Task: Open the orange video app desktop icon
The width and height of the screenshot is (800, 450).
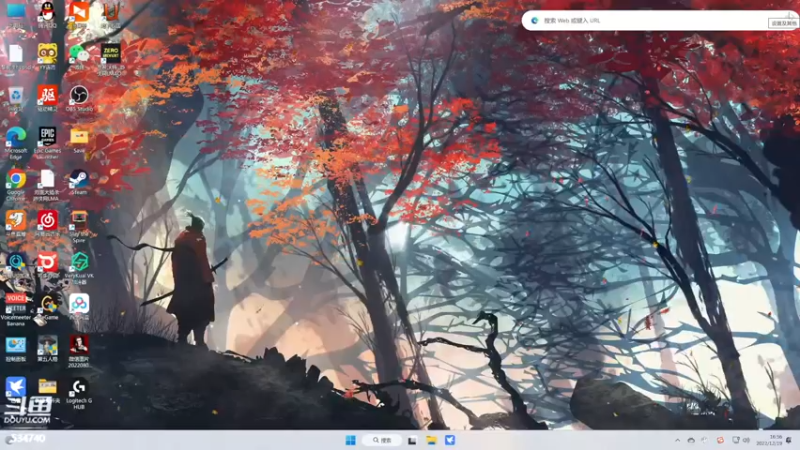Action: (79, 11)
